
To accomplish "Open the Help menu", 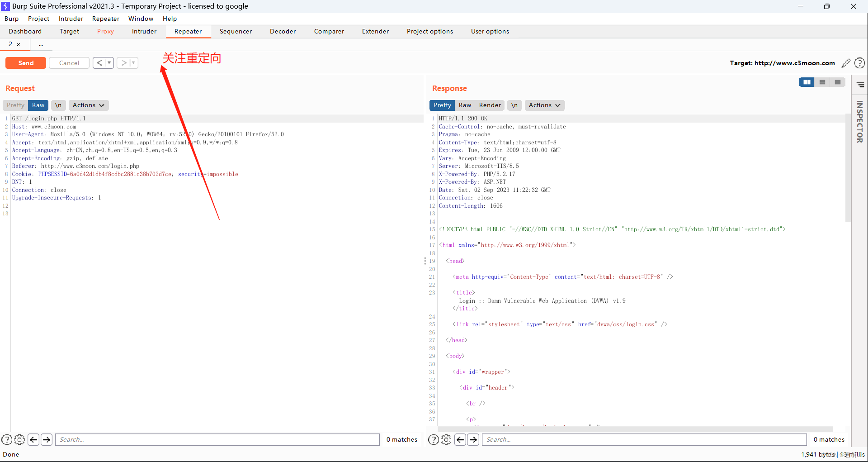I will click(170, 19).
